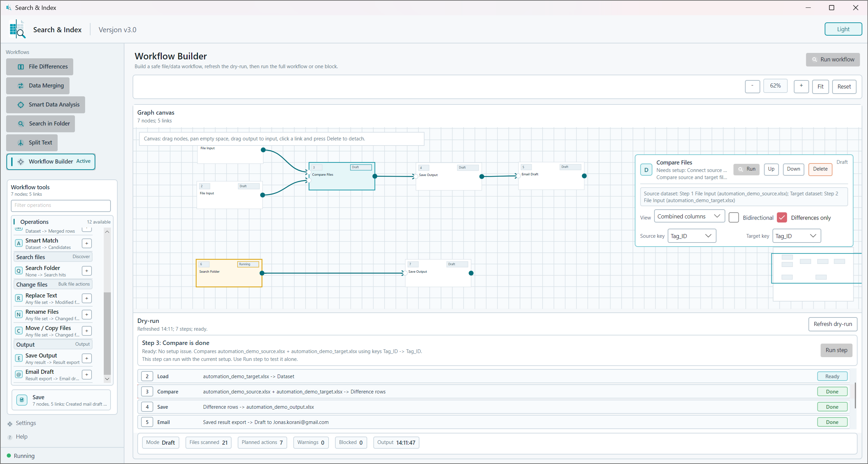This screenshot has width=868, height=464.
Task: Click the Split Text icon
Action: (21, 143)
